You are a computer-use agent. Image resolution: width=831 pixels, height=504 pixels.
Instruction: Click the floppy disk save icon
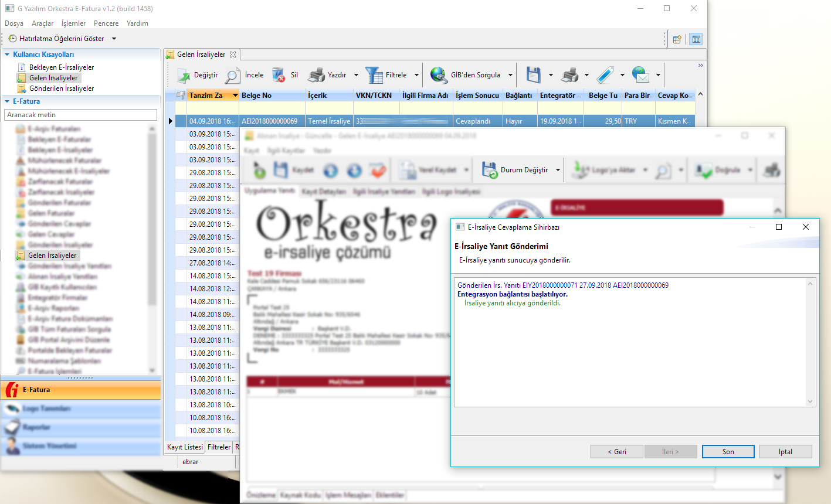click(x=533, y=75)
